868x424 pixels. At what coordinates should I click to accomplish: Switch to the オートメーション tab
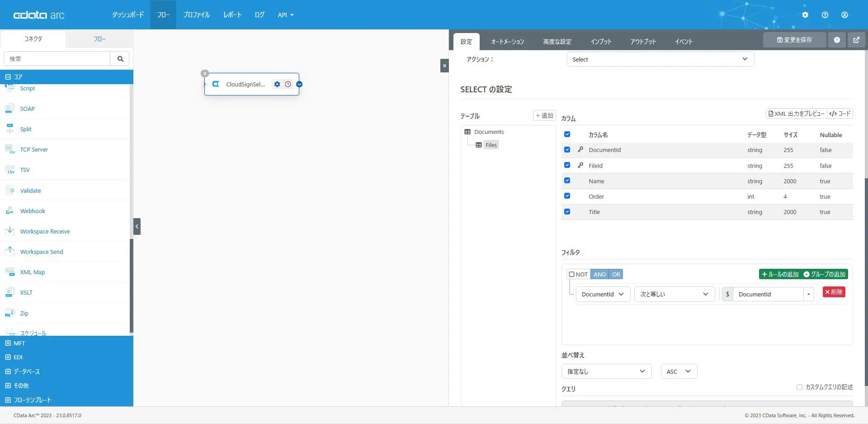tap(508, 42)
